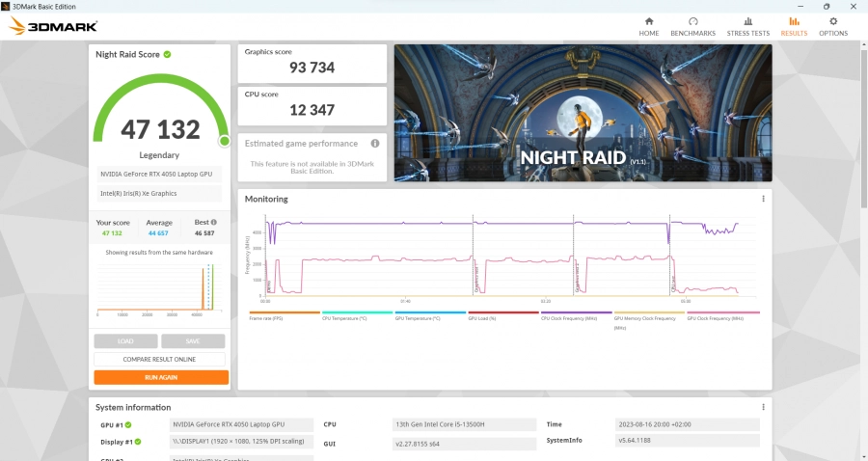Click Intel(R) Iris(R) Xe Graphics label under score
Image resolution: width=868 pixels, height=461 pixels.
(159, 193)
